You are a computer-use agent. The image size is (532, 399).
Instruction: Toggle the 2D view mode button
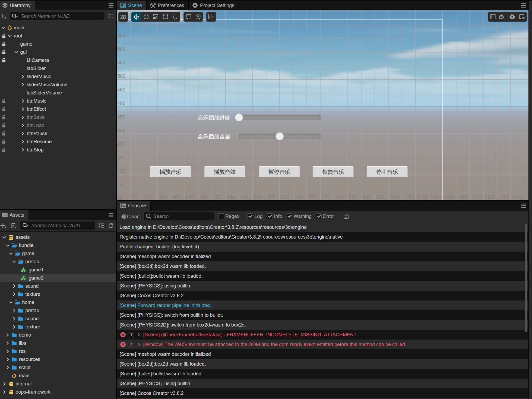coord(123,17)
